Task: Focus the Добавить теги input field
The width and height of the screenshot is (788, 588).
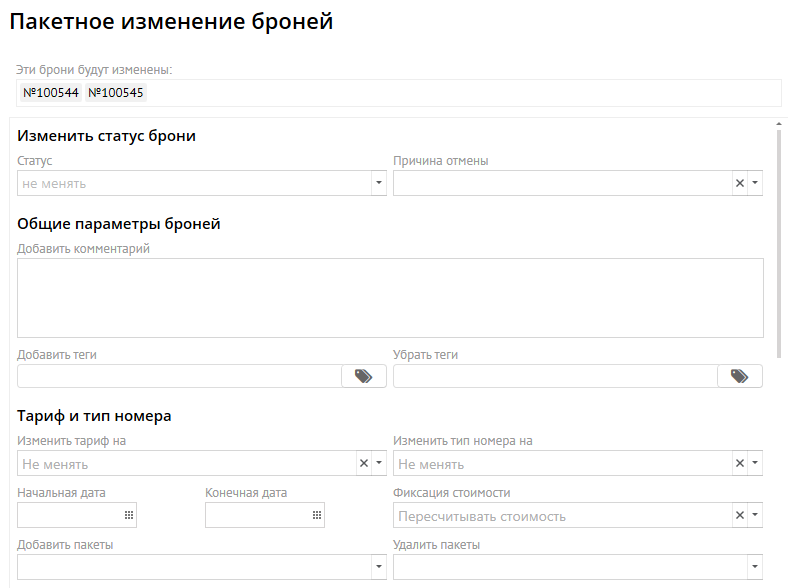Action: (180, 376)
